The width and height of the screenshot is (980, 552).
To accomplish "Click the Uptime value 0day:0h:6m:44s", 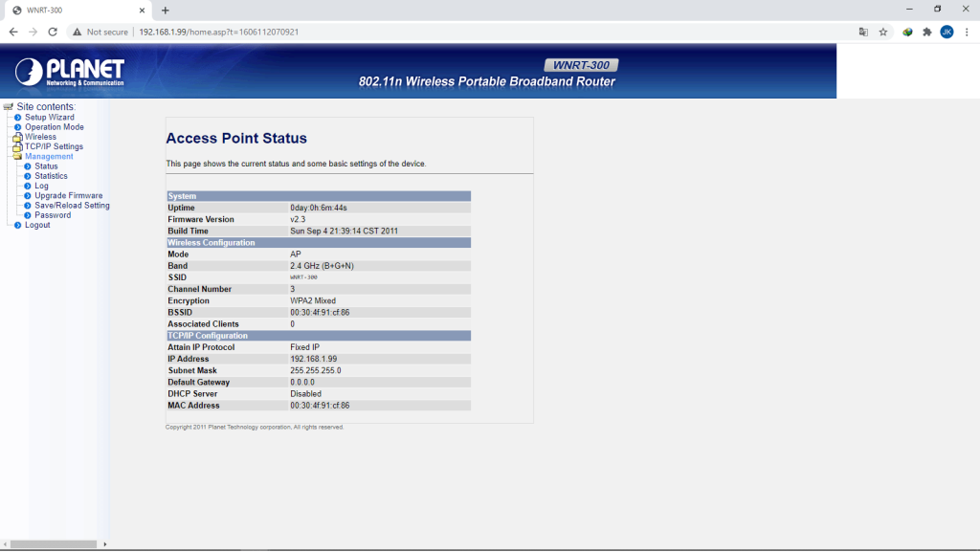I will tap(318, 208).
